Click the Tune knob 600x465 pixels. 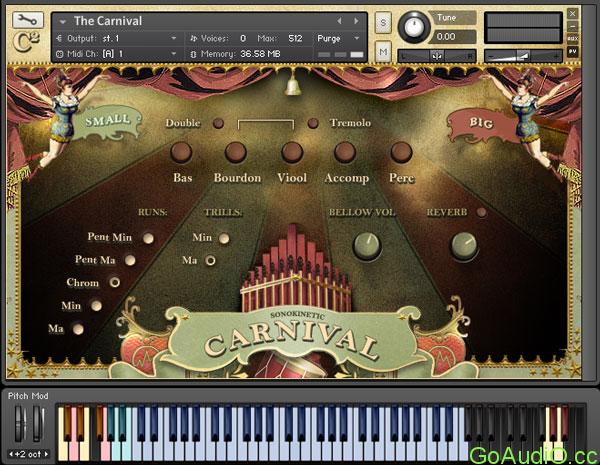coord(413,27)
